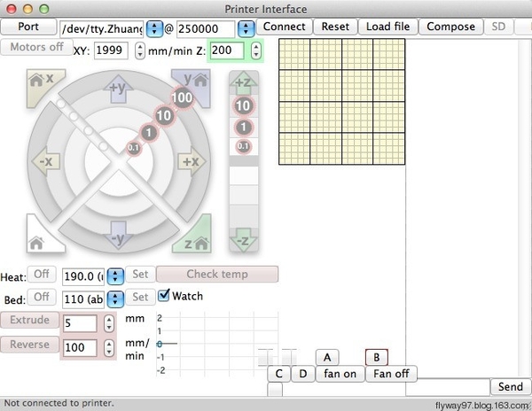This screenshot has width=532, height=411.
Task: Toggle the Watch checkbox
Action: coord(164,296)
